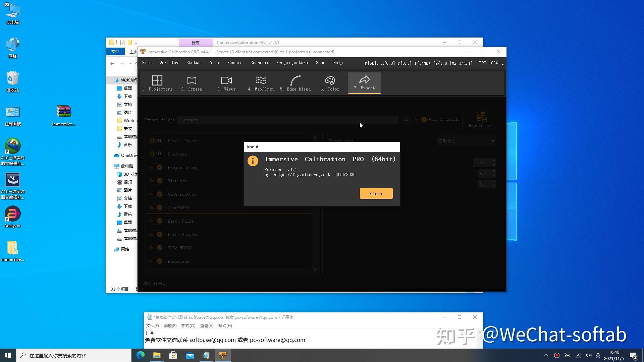644x362 pixels.
Task: Toggle Projector map export switch
Action: click(x=156, y=168)
